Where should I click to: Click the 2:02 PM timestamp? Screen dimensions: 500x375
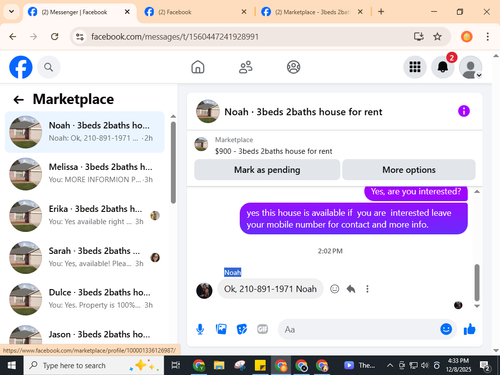(x=330, y=251)
